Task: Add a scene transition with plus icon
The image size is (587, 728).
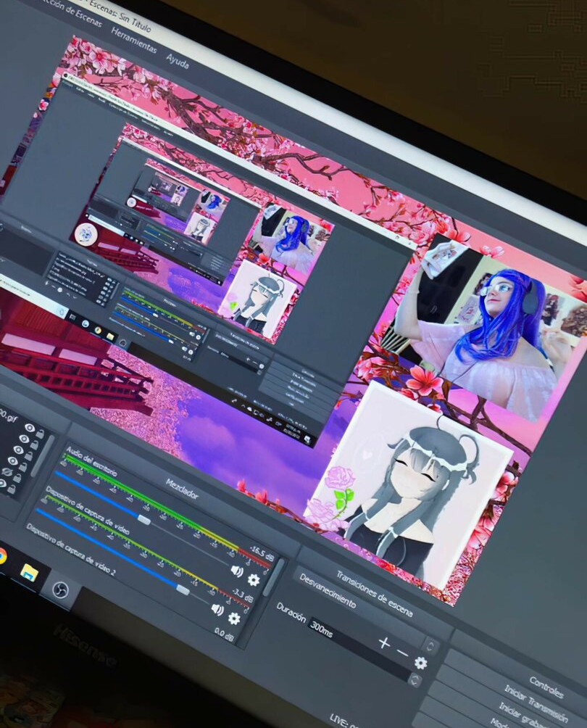Action: pos(384,642)
